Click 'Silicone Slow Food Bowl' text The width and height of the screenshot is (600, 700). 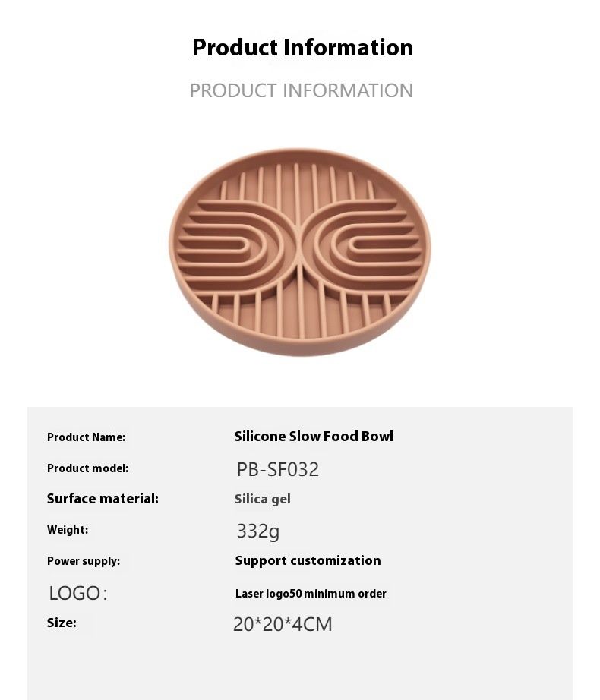(x=314, y=436)
